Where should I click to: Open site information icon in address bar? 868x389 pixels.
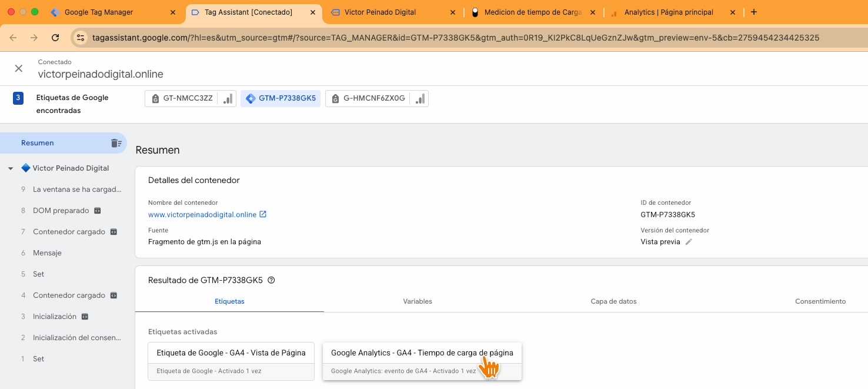81,38
